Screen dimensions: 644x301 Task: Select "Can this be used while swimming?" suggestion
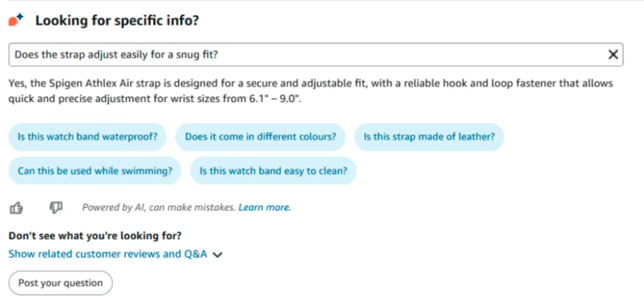[x=95, y=171]
